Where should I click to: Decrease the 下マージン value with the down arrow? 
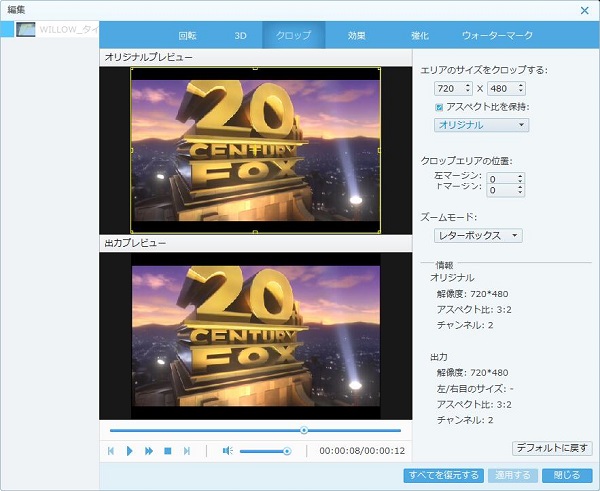tap(520, 192)
